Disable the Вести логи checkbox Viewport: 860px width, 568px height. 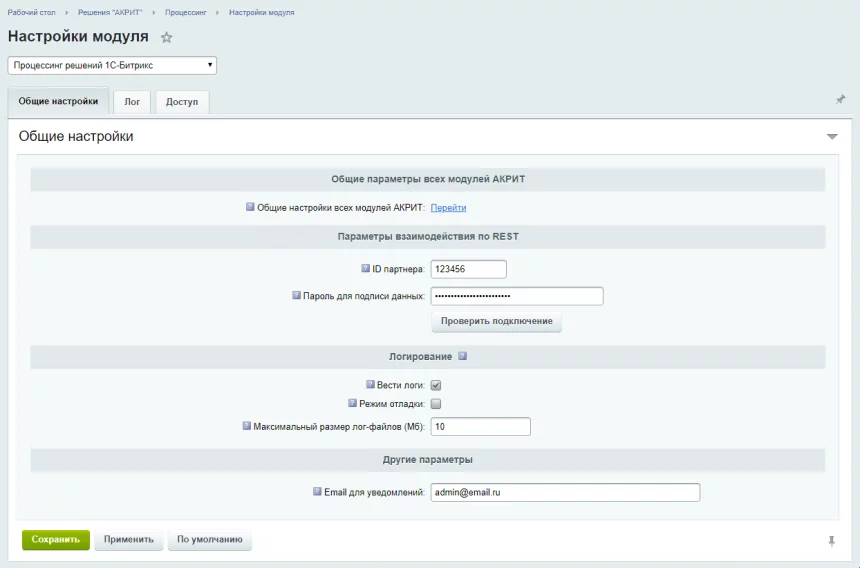coord(436,385)
